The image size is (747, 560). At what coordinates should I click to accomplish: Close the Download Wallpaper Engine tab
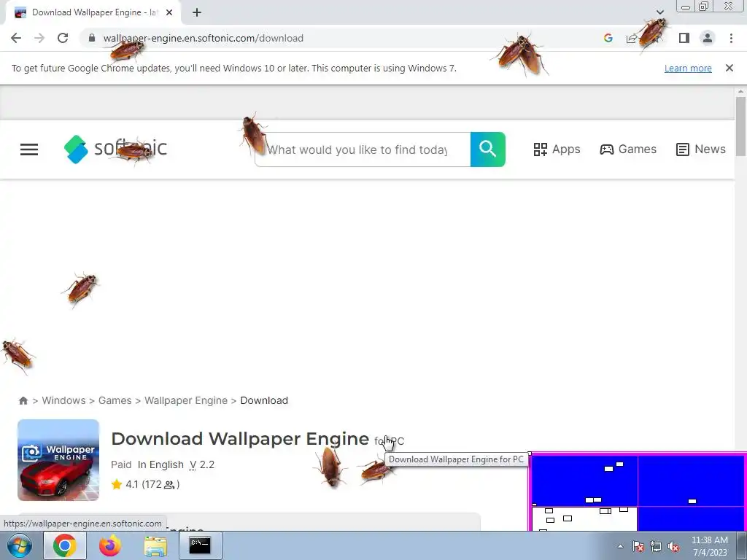point(169,12)
